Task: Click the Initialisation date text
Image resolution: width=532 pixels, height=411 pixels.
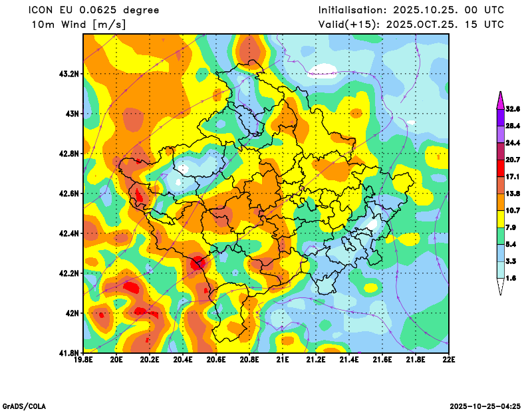Action: point(411,10)
